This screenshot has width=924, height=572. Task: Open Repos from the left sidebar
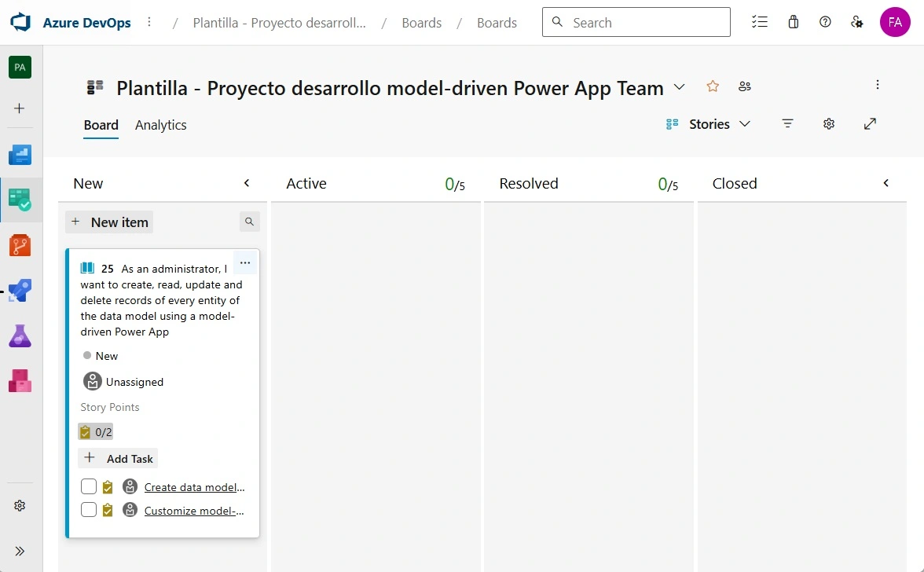pos(20,245)
